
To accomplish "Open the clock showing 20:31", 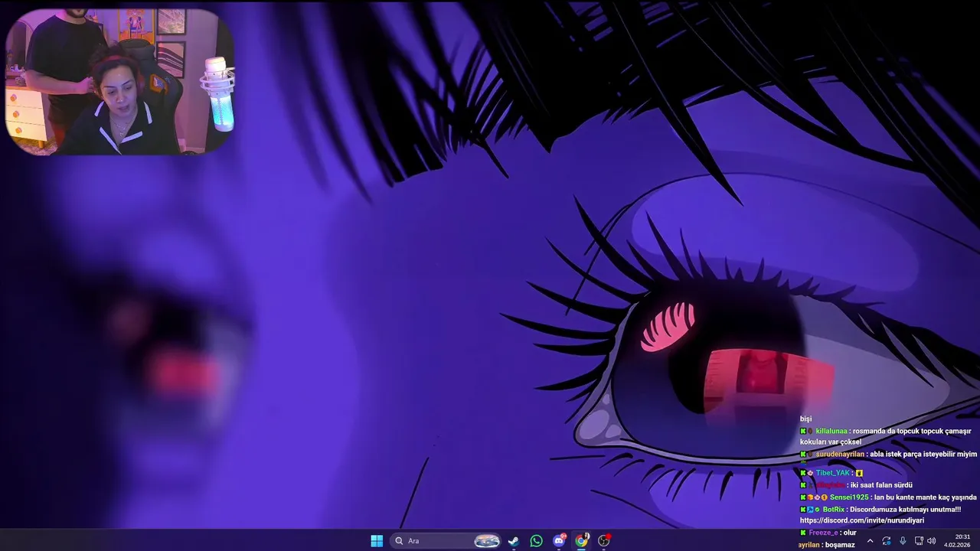I will coord(957,540).
